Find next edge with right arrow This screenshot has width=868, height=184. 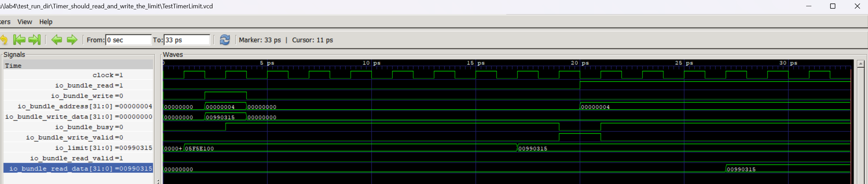[x=72, y=40]
